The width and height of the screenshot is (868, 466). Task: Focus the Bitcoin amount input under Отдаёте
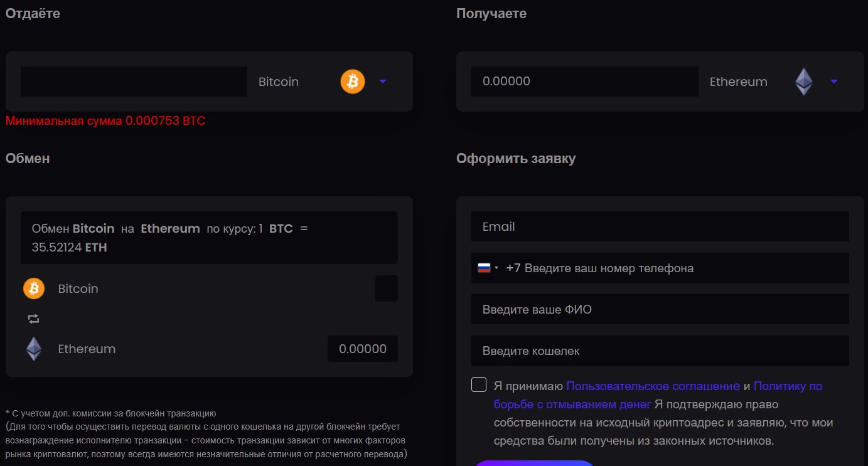[134, 82]
